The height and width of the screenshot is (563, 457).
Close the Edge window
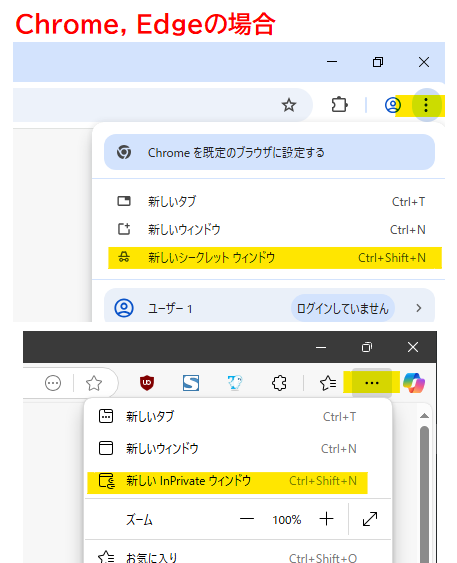[413, 347]
